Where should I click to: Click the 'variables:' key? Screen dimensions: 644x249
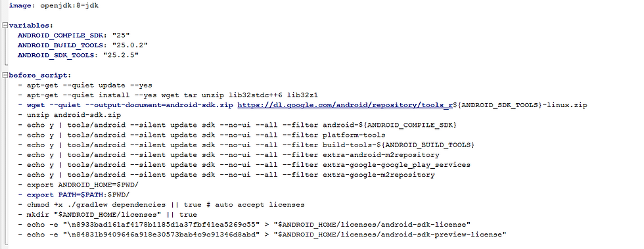(x=32, y=26)
